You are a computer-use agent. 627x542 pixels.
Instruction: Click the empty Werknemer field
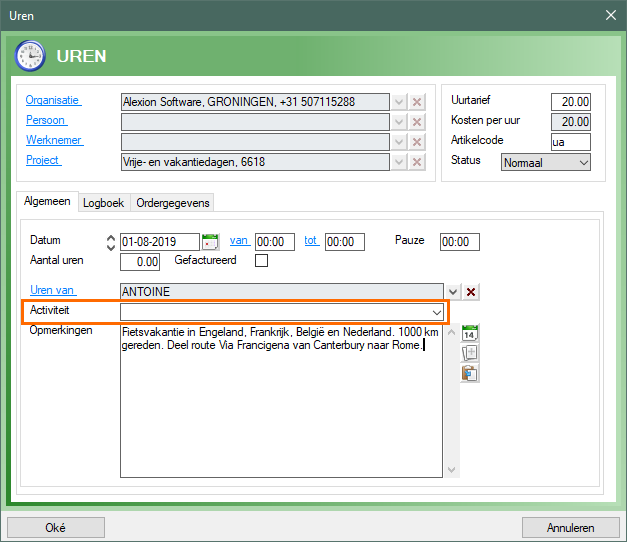coord(255,142)
